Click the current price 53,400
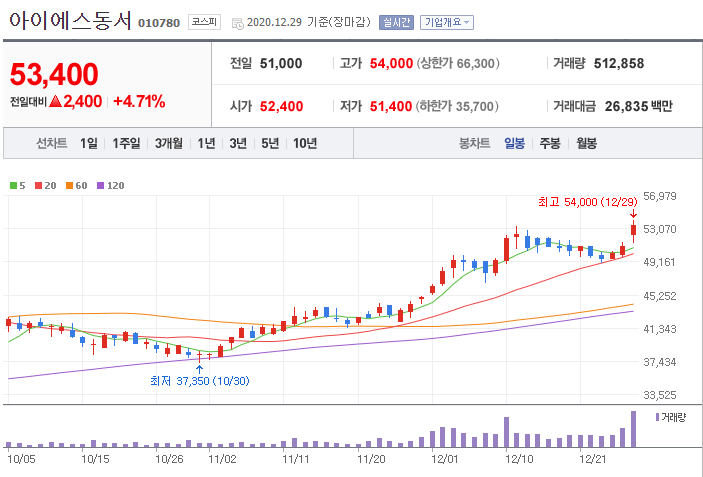Screen dimensions: 703x477 (54, 74)
